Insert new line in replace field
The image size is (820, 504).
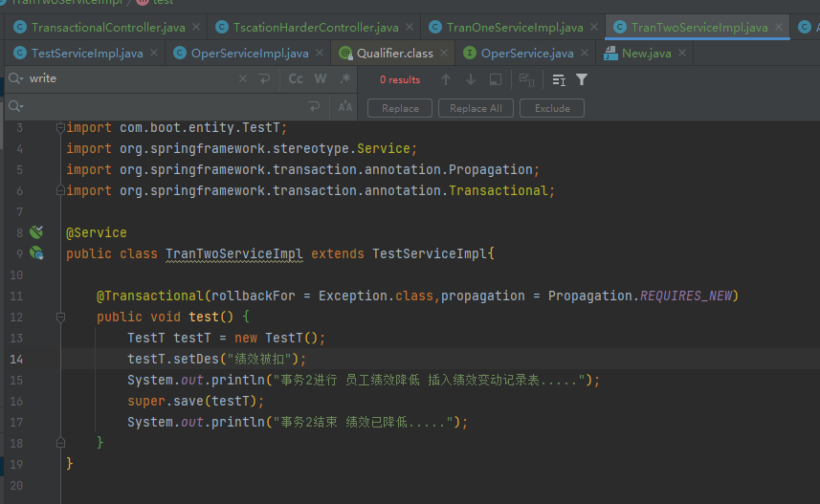pos(314,107)
